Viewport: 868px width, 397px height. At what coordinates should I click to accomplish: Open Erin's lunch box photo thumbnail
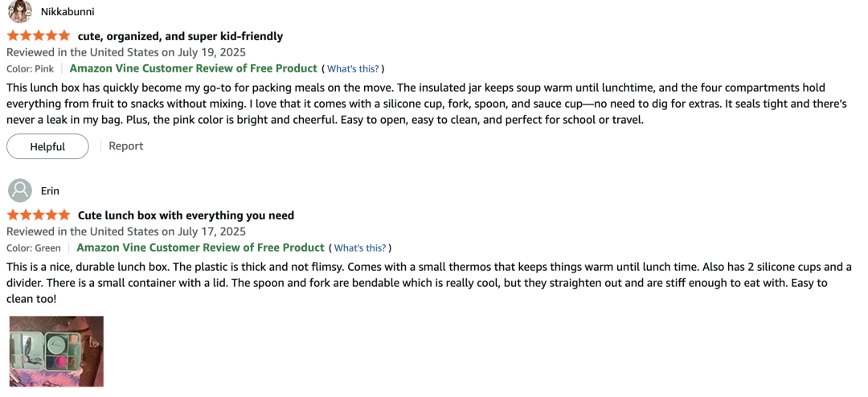56,351
